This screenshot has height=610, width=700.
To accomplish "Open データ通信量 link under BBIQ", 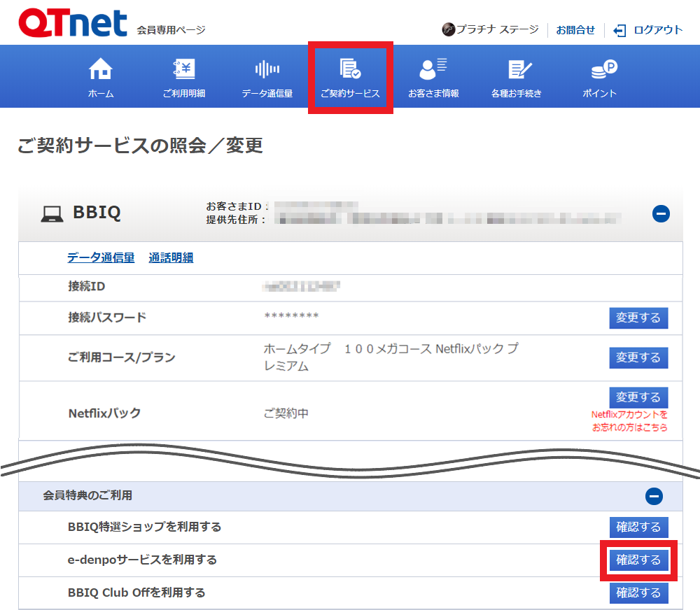I will tap(101, 257).
